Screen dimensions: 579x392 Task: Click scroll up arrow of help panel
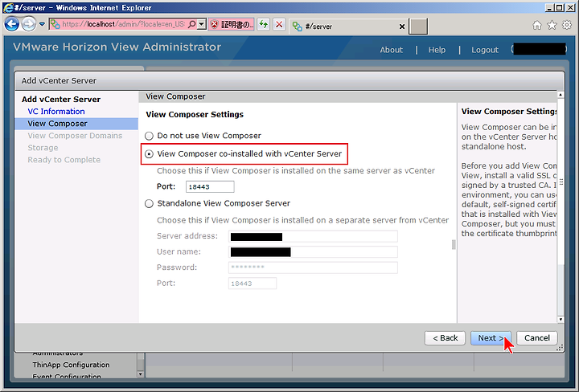561,95
